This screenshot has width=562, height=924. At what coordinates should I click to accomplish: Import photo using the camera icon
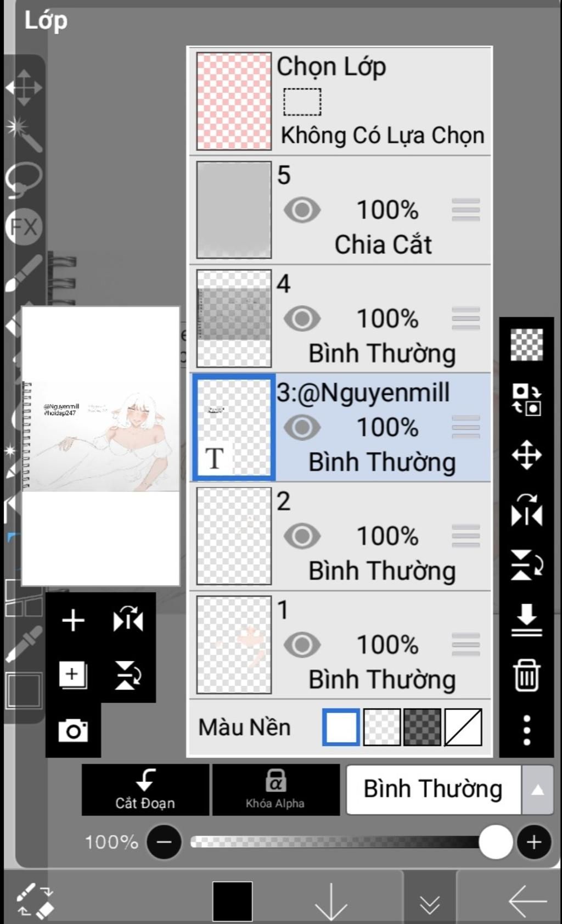pos(73,730)
